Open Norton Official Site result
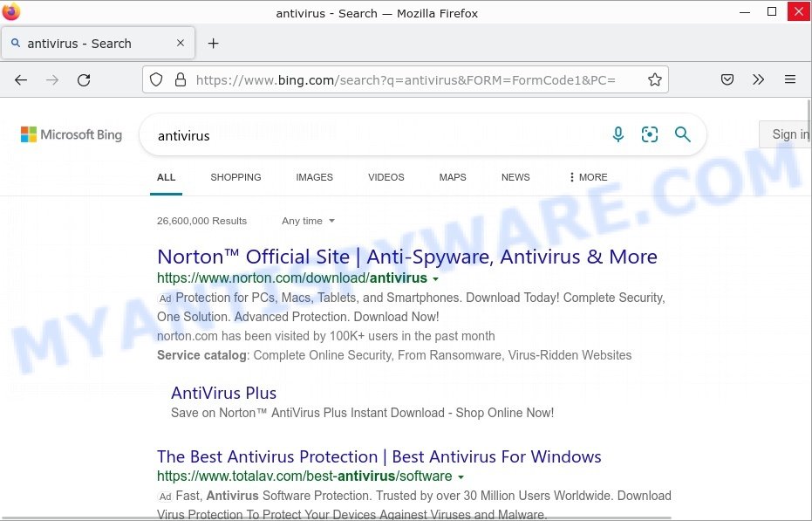 tap(407, 257)
